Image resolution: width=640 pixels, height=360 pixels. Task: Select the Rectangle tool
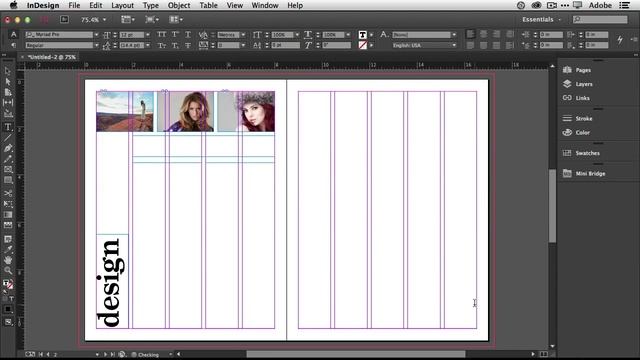(8, 180)
